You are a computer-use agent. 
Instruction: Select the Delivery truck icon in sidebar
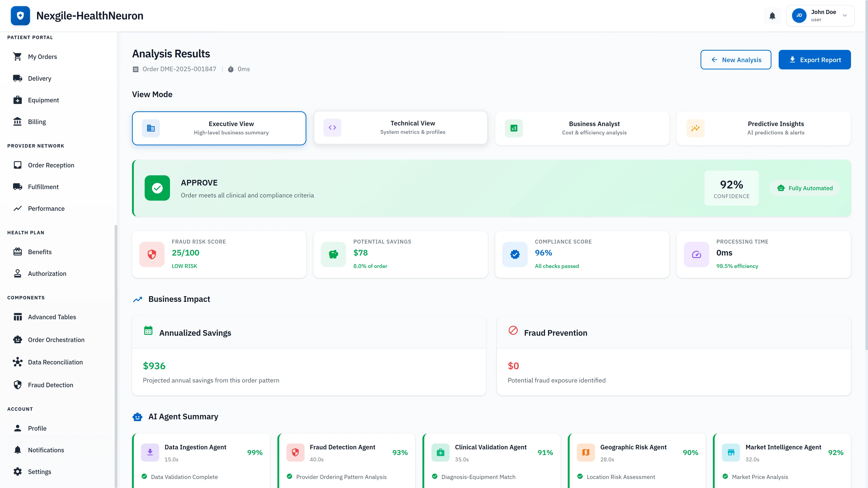click(x=18, y=78)
